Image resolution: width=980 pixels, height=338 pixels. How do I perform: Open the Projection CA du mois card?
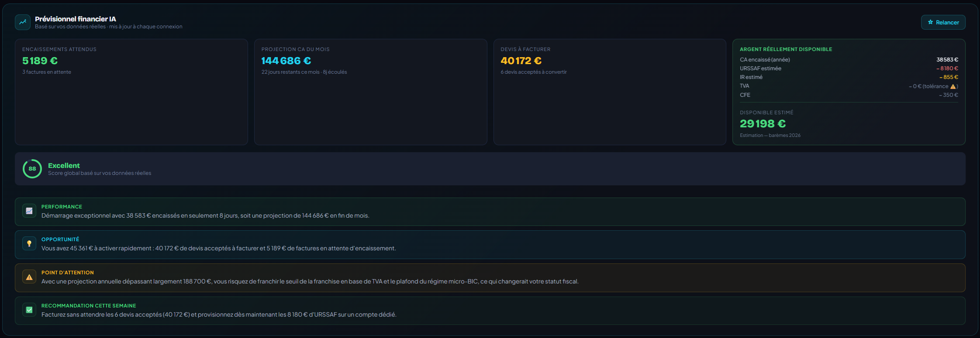point(371,92)
